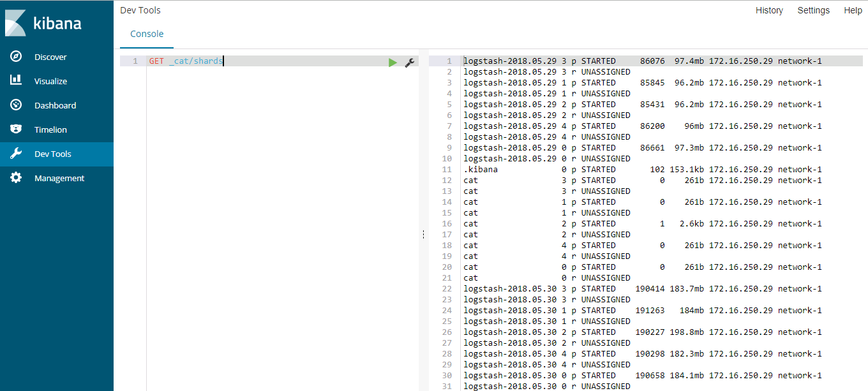Viewport: 868px width, 391px height.
Task: Click the editor line number 1 gutter
Action: coord(135,61)
